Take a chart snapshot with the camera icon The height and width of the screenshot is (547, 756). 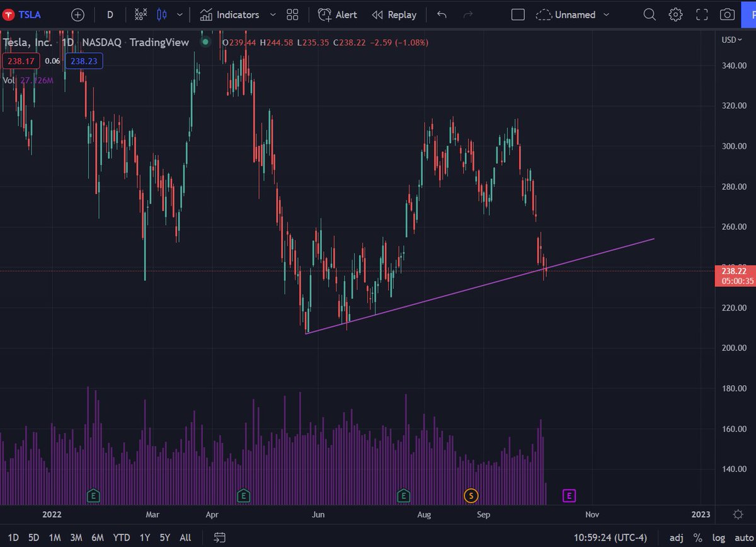pyautogui.click(x=728, y=14)
